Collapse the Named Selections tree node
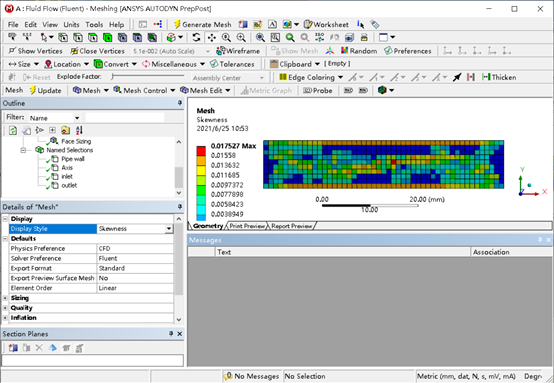Viewport: 554px width, 383px height. click(x=23, y=150)
